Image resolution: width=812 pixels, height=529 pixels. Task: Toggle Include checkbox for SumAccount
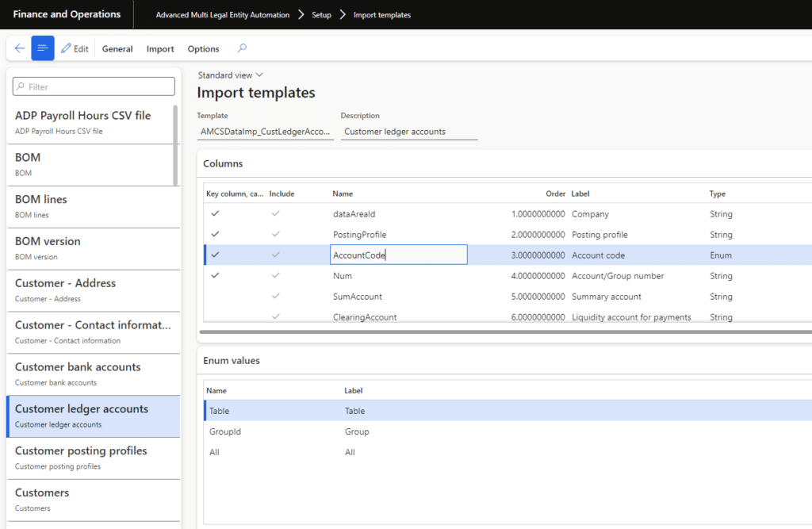(x=275, y=297)
